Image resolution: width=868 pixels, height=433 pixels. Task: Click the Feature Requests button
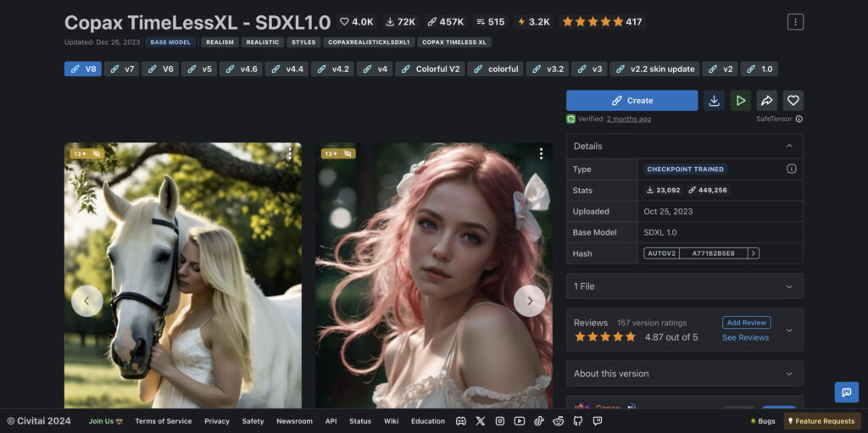point(822,421)
